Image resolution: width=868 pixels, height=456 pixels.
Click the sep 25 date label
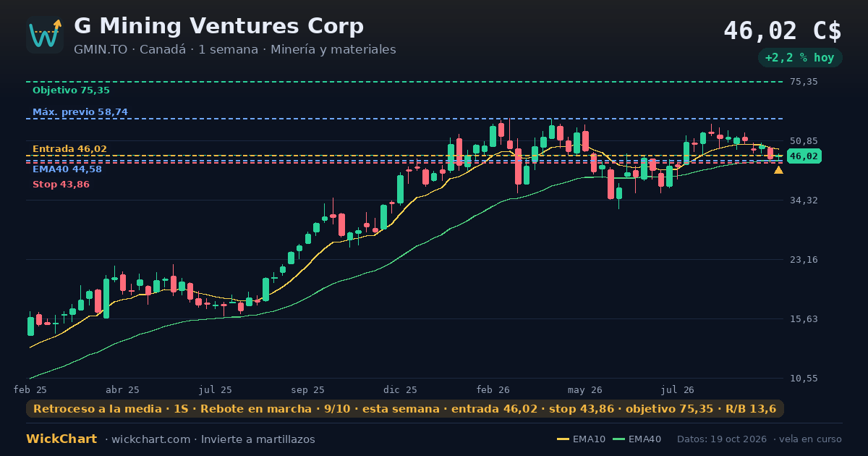(x=307, y=389)
